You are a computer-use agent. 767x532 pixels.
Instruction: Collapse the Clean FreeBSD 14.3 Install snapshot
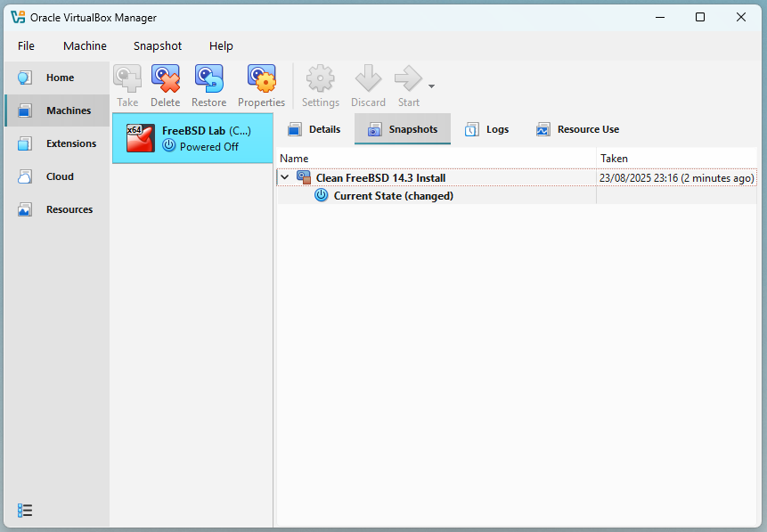285,177
